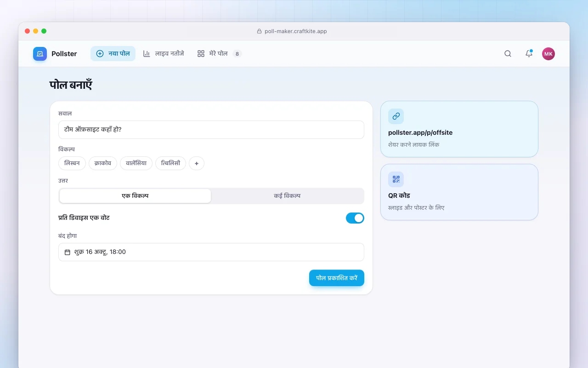Open search with the magnifier icon

tap(508, 54)
